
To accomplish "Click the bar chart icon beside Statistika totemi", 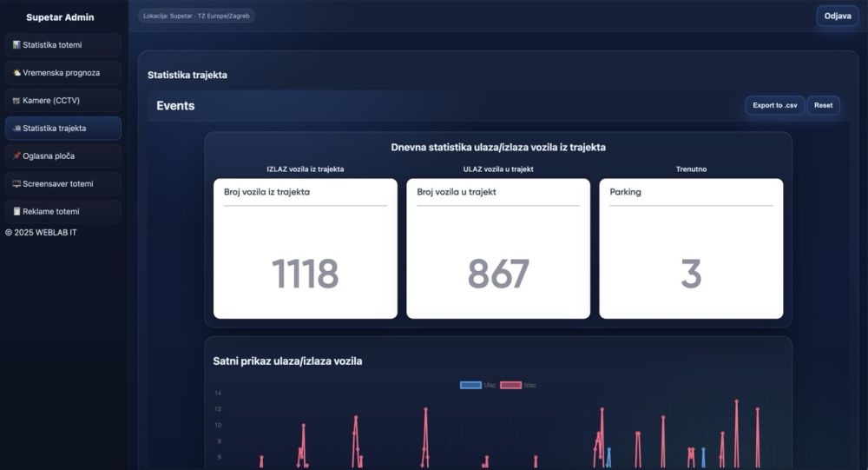I will pos(16,45).
